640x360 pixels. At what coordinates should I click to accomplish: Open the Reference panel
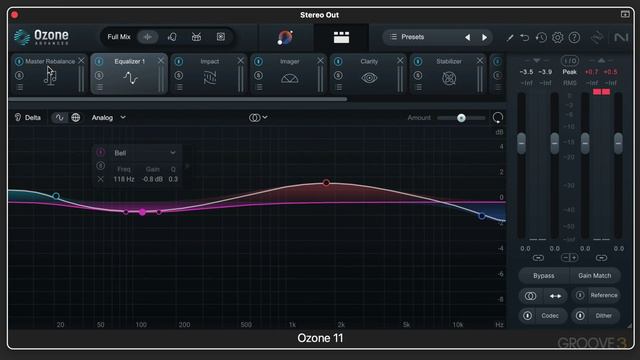[604, 295]
